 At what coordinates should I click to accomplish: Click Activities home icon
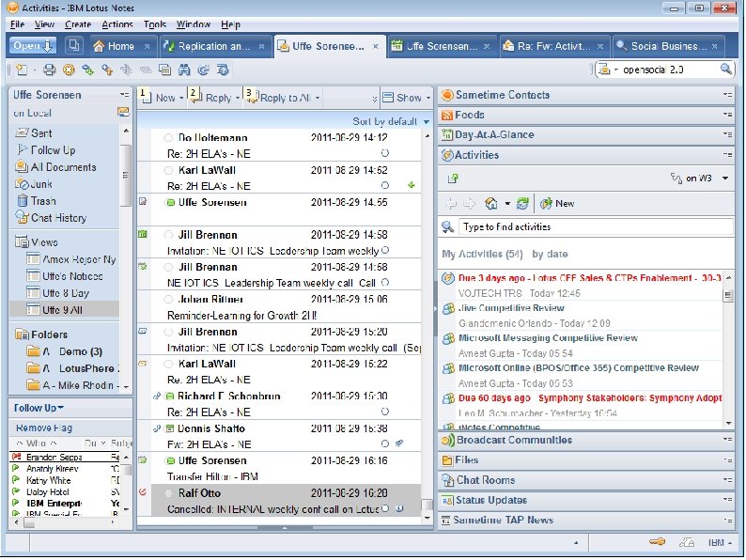(491, 204)
